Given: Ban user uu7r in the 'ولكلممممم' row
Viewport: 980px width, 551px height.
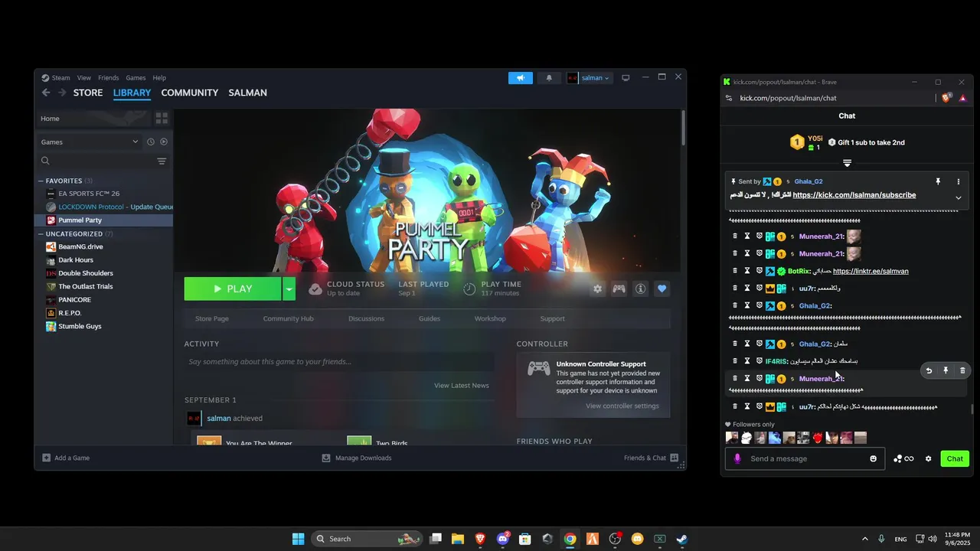Looking at the screenshot, I should coord(759,289).
